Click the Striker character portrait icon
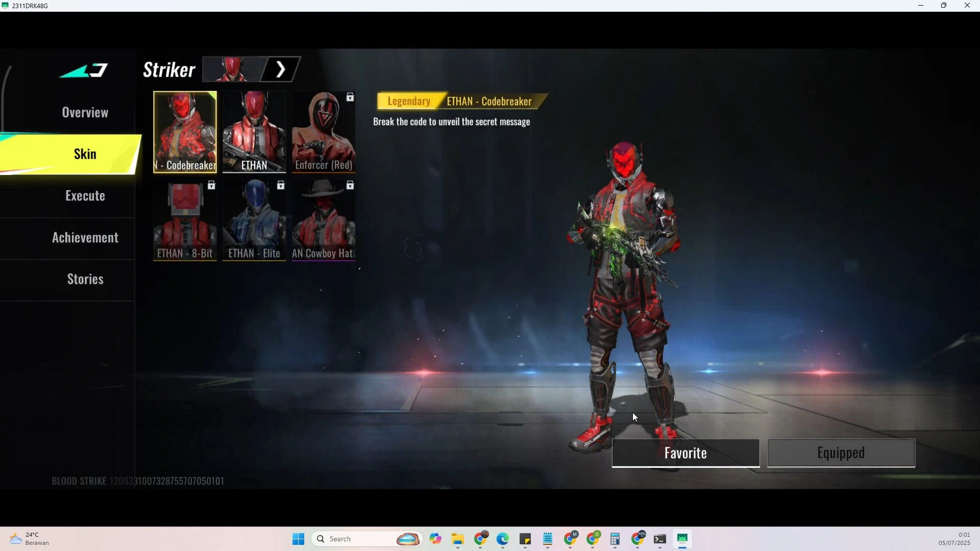 click(x=233, y=69)
